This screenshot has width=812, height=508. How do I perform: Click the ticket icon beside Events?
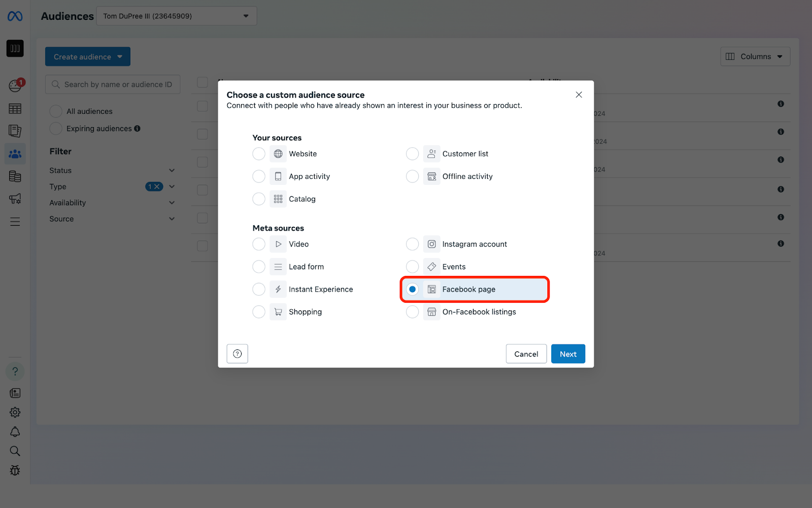[431, 266]
